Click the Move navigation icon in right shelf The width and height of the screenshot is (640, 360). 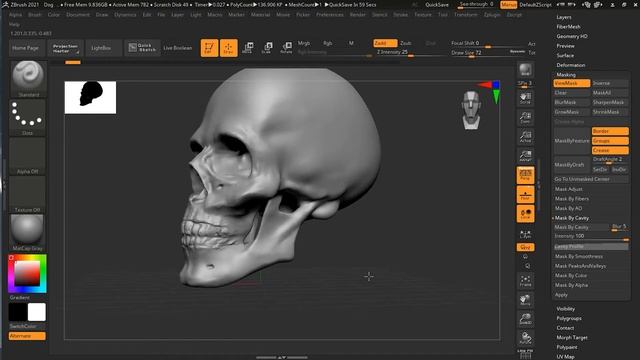(525, 300)
